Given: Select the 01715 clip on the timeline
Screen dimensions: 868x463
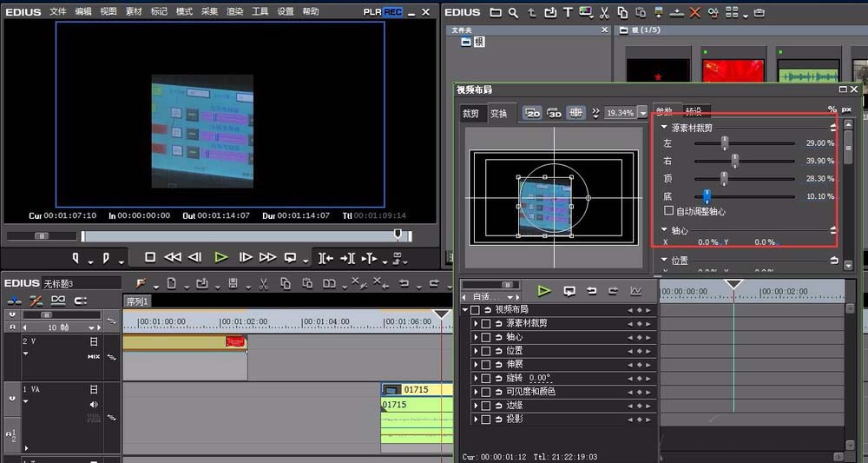Looking at the screenshot, I should pos(417,390).
